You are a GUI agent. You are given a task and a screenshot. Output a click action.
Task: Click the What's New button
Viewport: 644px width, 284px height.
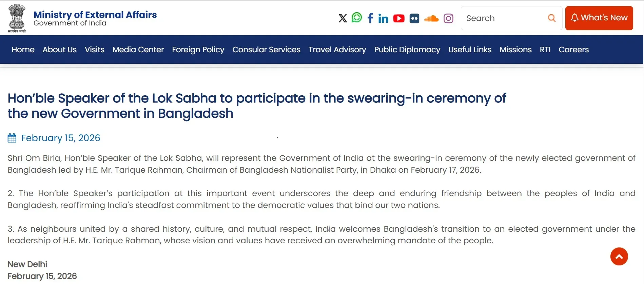[599, 18]
